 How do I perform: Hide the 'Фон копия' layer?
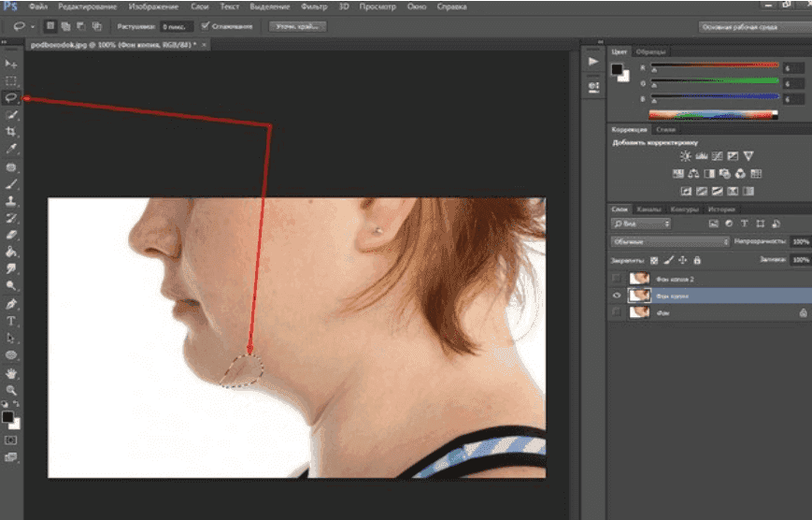616,296
